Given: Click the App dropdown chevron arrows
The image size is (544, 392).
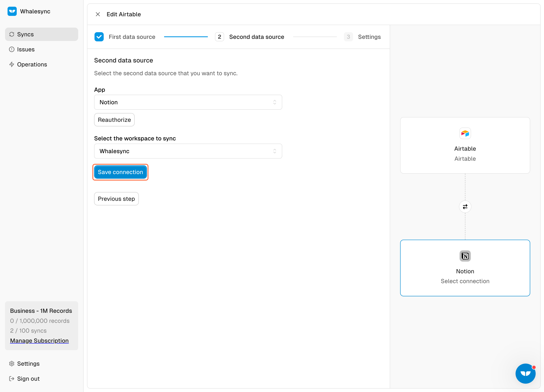Looking at the screenshot, I should [275, 102].
